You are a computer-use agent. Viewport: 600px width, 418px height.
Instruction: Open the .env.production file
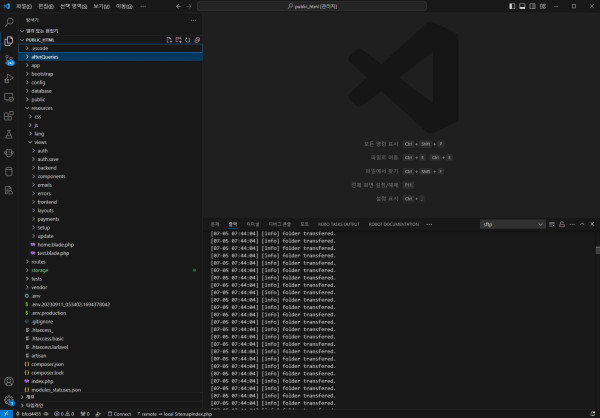[111, 313]
